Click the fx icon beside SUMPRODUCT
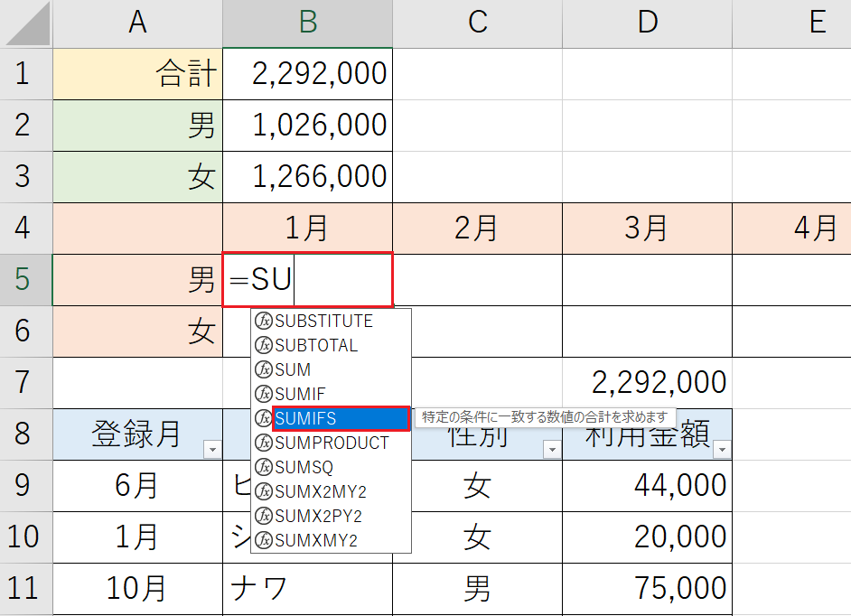The image size is (851, 616). (263, 443)
